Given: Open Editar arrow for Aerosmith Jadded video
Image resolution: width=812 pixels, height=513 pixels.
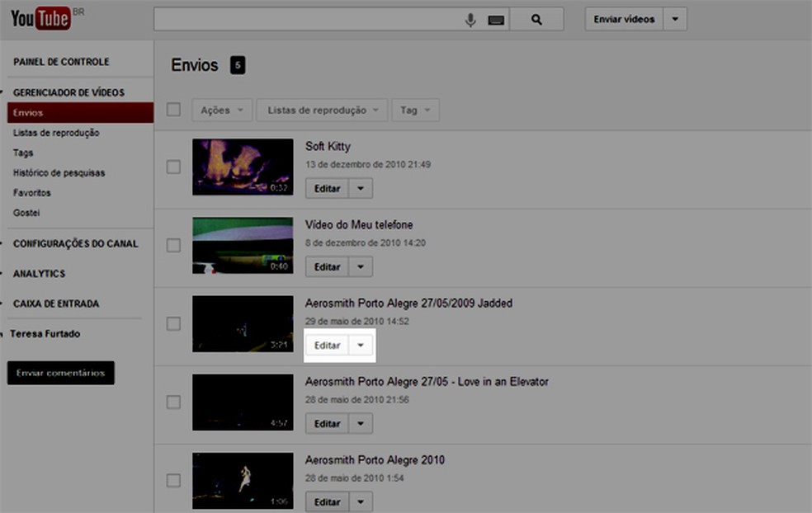Looking at the screenshot, I should (x=361, y=346).
